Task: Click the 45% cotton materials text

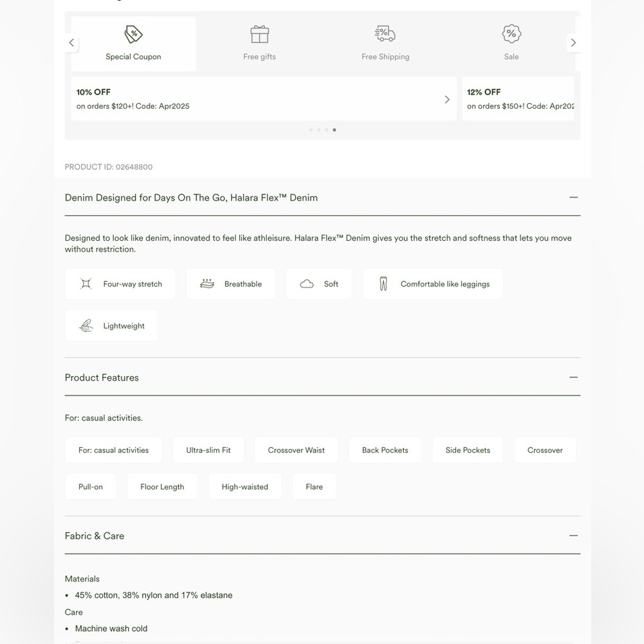Action: 154,595
